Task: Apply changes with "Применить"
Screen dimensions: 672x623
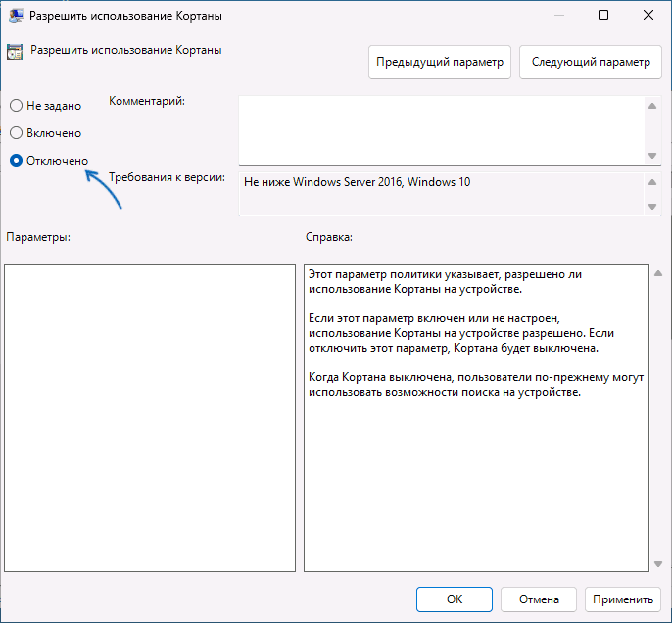Action: click(622, 599)
